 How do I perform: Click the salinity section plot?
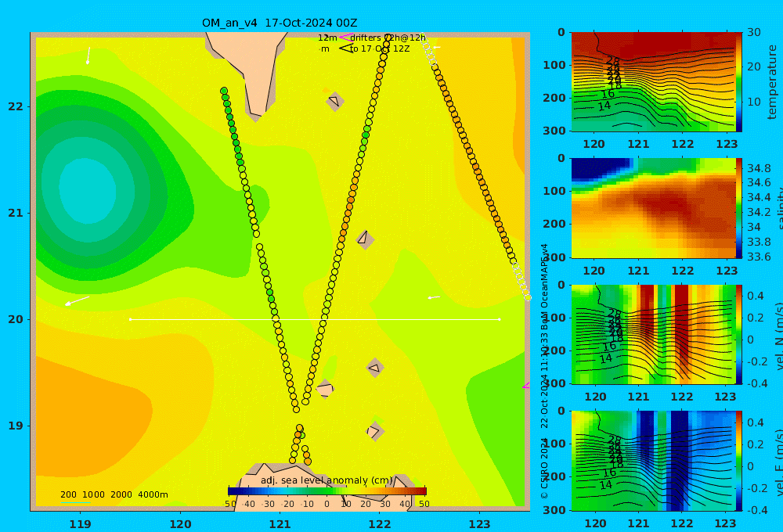(x=654, y=208)
